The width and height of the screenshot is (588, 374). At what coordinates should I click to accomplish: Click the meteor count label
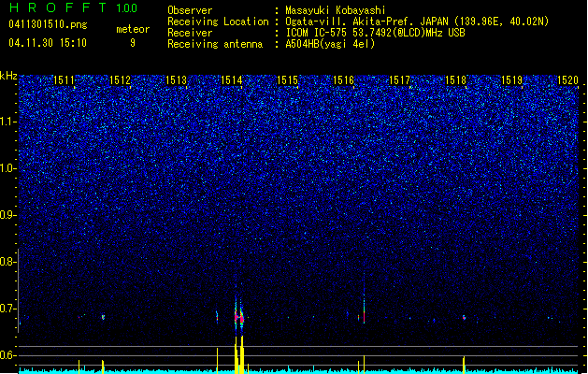tap(133, 29)
